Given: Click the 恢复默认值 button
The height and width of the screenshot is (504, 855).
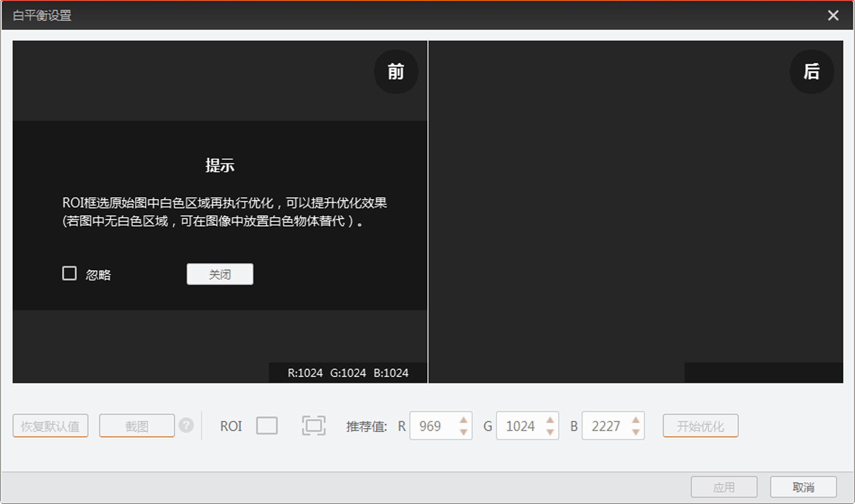Looking at the screenshot, I should (50, 426).
